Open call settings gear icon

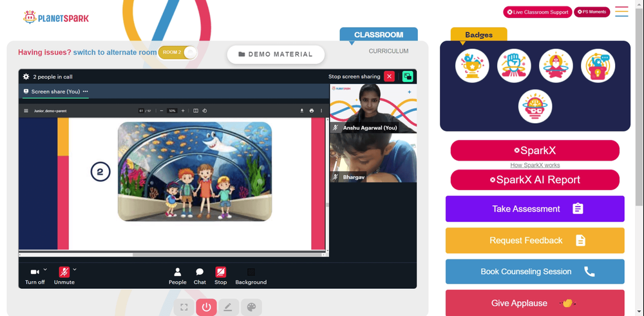(x=26, y=77)
